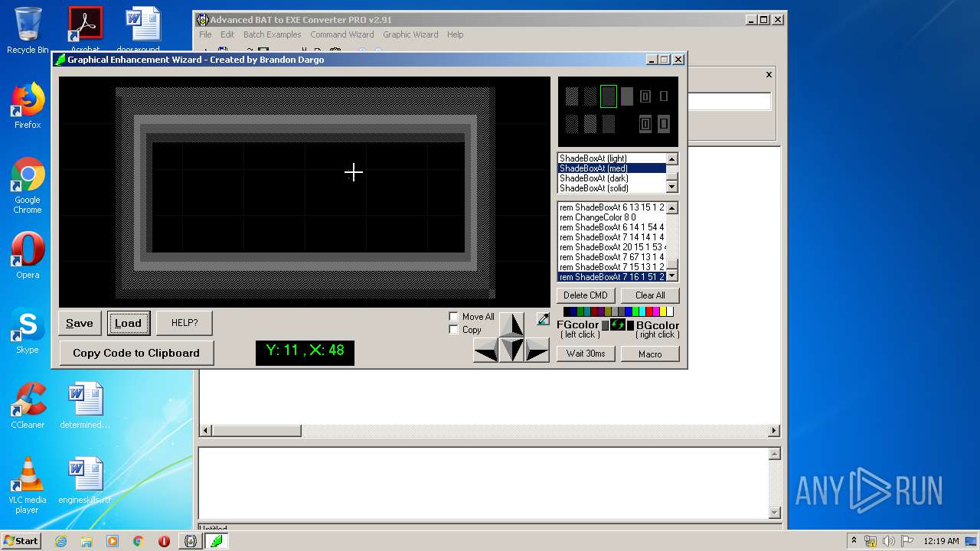Select the top row small single-border box icon

click(x=664, y=96)
